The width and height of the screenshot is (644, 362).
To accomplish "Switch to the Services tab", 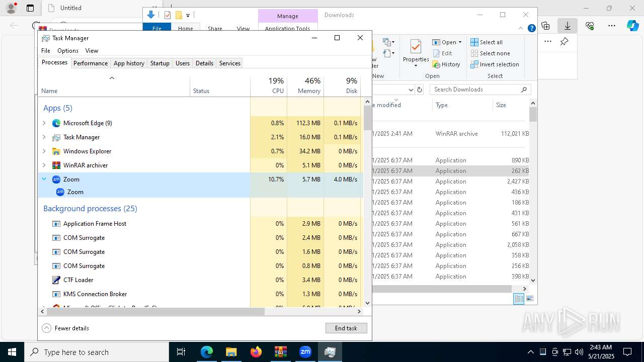I will 230,63.
